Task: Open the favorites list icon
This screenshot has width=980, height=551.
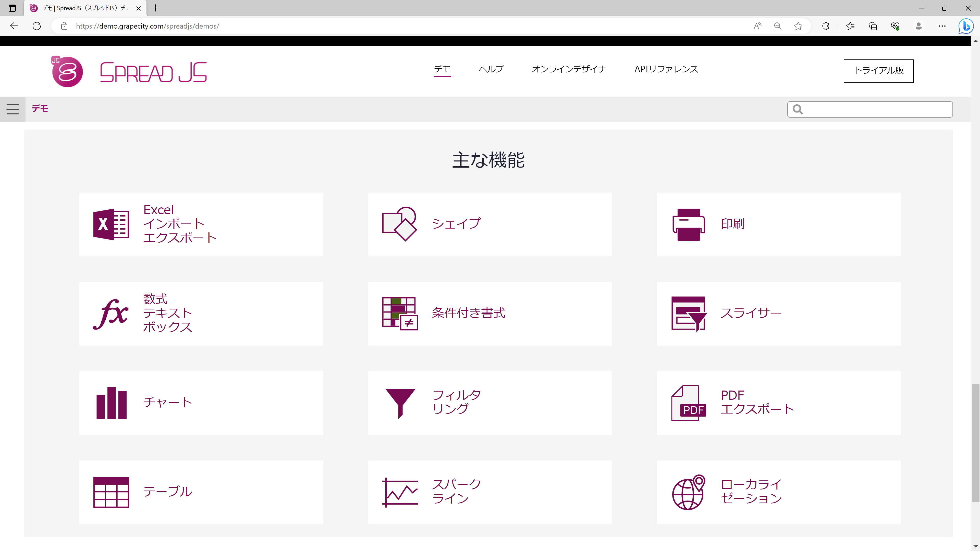Action: click(850, 26)
